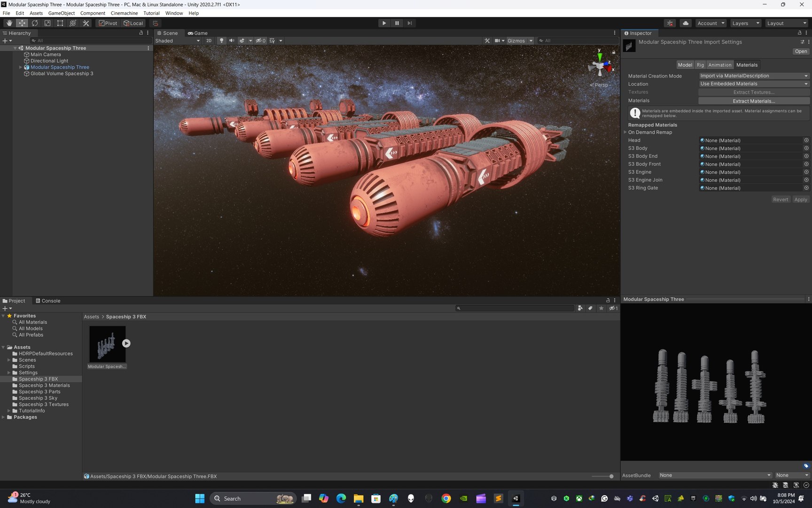Lock the Hierarchy panel
Screen dimensions: 812x508
(141, 33)
